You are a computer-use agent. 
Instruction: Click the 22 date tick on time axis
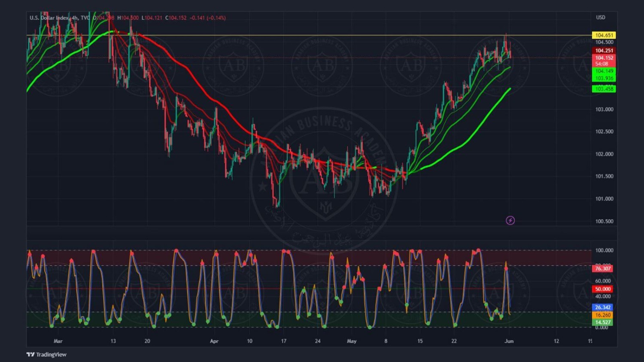454,341
